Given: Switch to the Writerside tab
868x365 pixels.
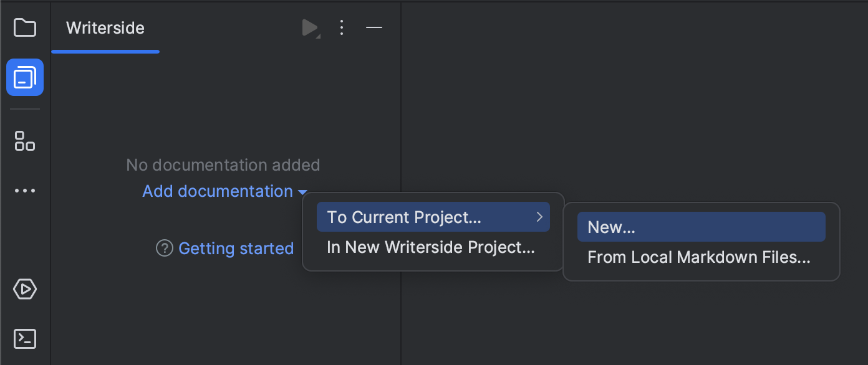Looking at the screenshot, I should pyautogui.click(x=105, y=27).
